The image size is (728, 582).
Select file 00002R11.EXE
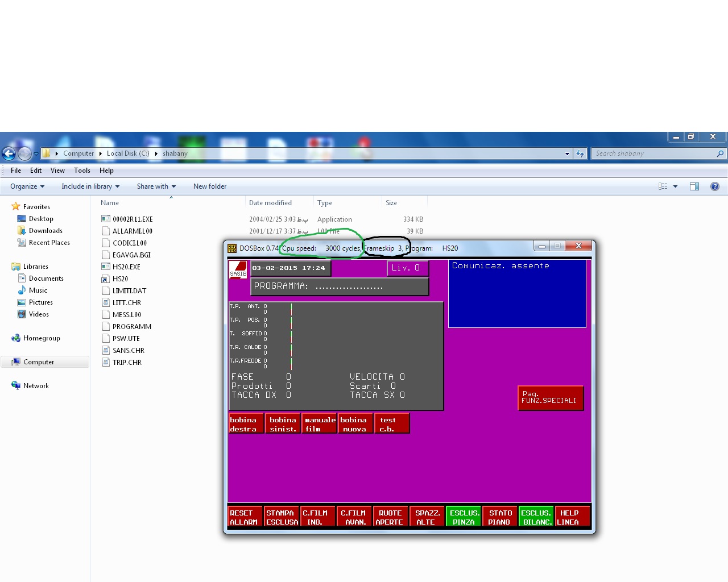tap(133, 219)
